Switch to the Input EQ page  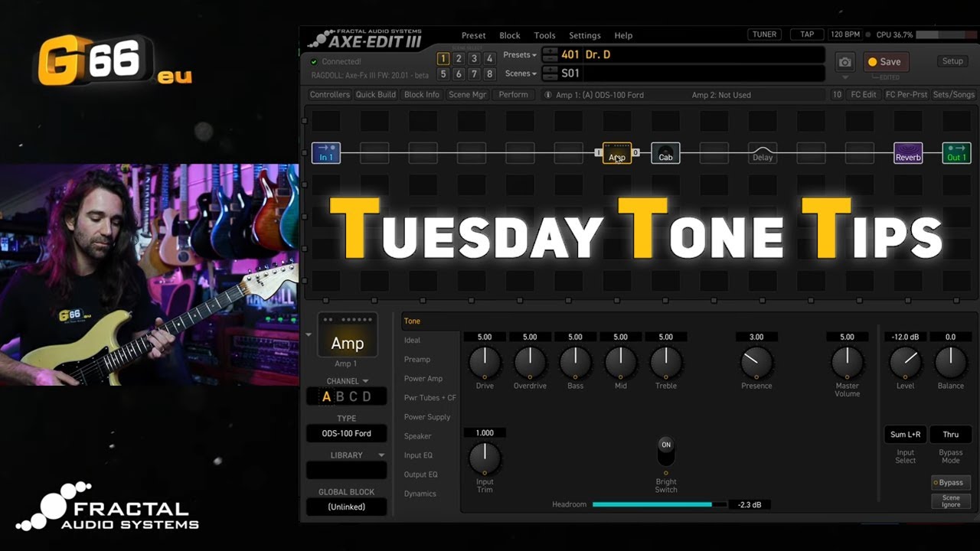click(x=418, y=455)
